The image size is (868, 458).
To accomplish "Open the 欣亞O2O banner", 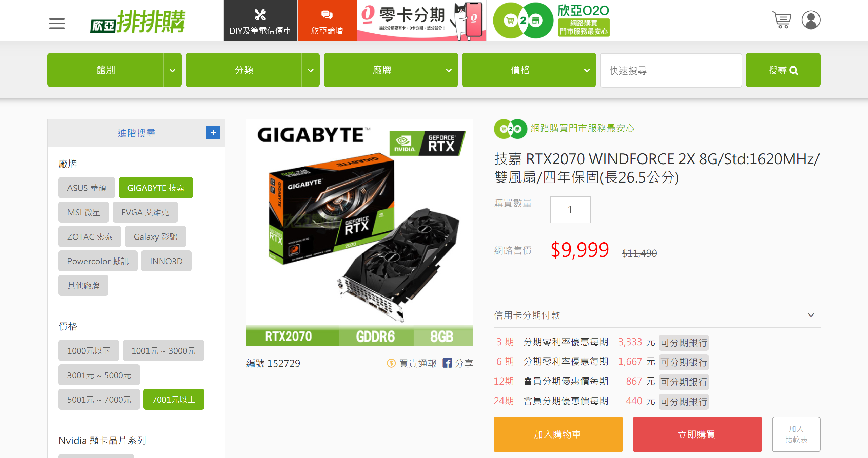I will [x=551, y=20].
